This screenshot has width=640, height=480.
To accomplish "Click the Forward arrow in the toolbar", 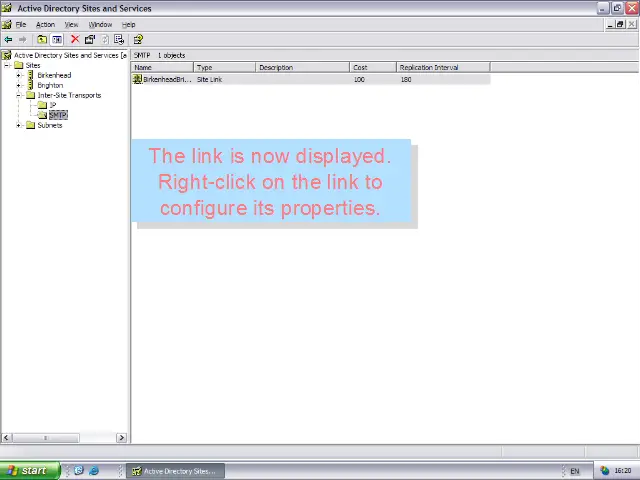I will [x=22, y=40].
